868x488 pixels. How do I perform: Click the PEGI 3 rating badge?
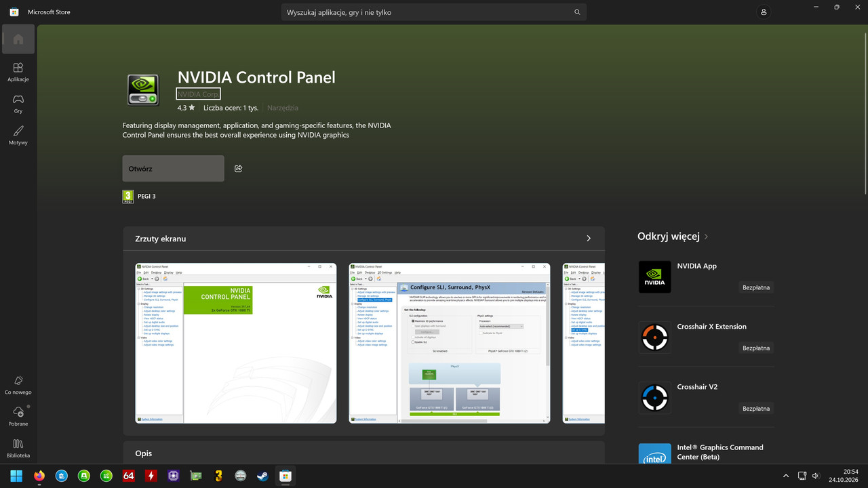coord(127,197)
